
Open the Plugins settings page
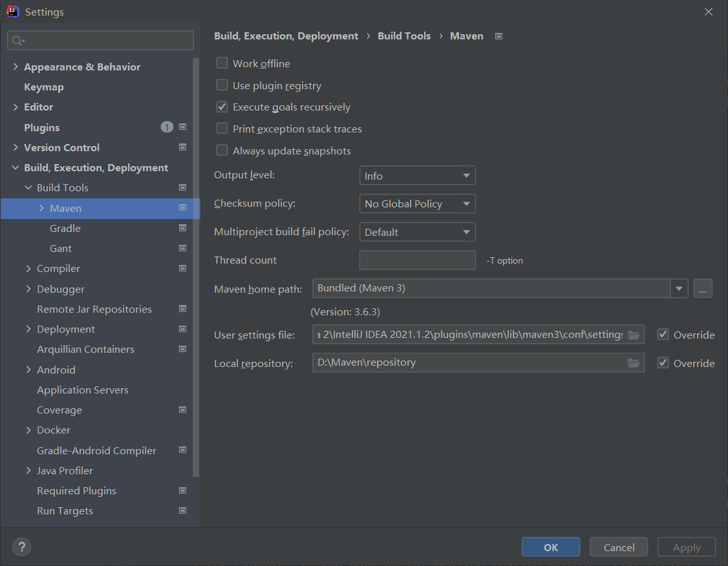42,127
